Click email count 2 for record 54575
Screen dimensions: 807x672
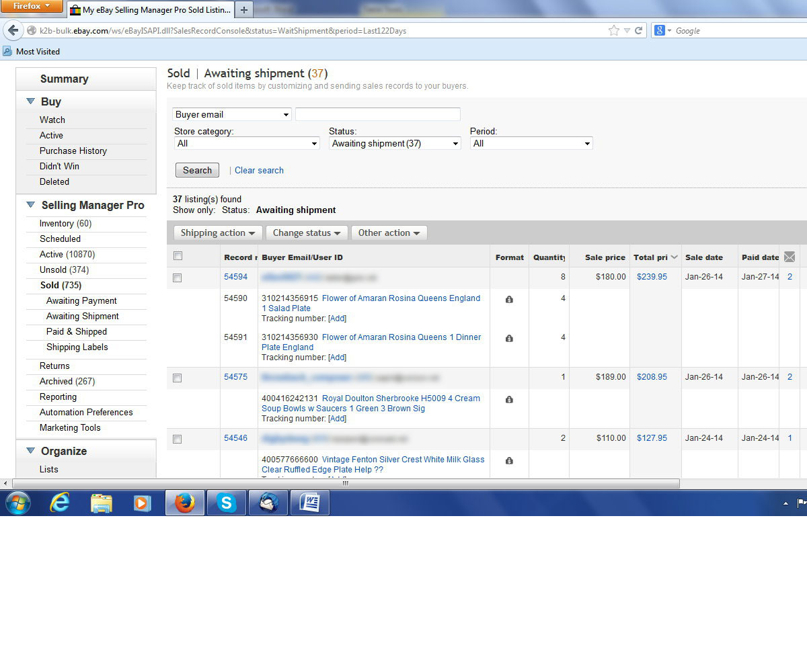click(x=790, y=377)
